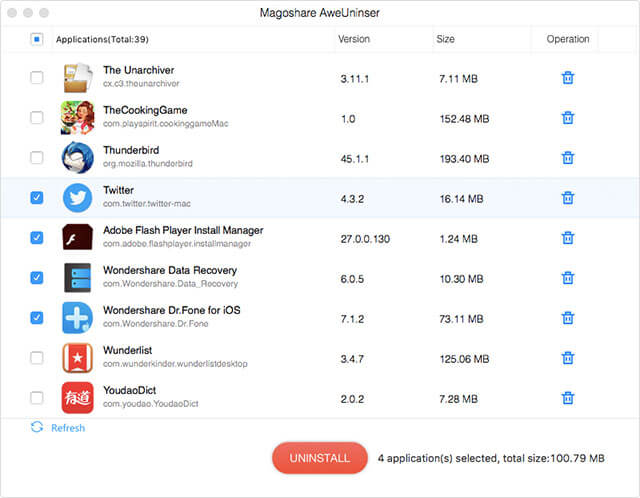Click trash icon for TheCookingGame
Screen dimensions: 640x498
point(568,118)
